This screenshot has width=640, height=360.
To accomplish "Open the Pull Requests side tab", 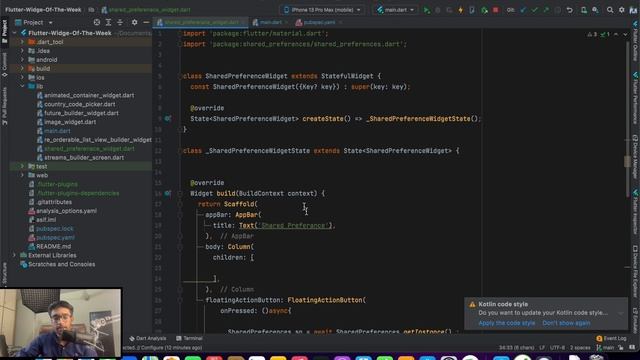I will [4, 106].
